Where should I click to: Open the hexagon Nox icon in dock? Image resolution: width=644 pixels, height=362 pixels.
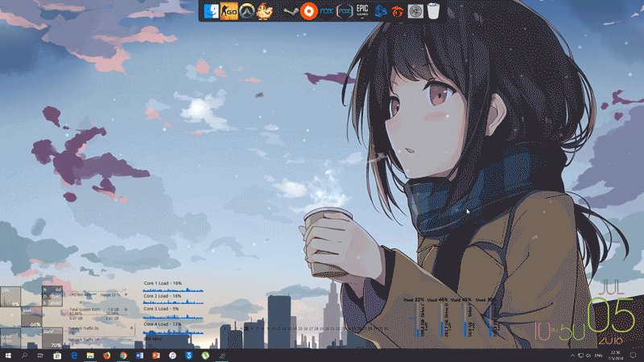(345, 11)
